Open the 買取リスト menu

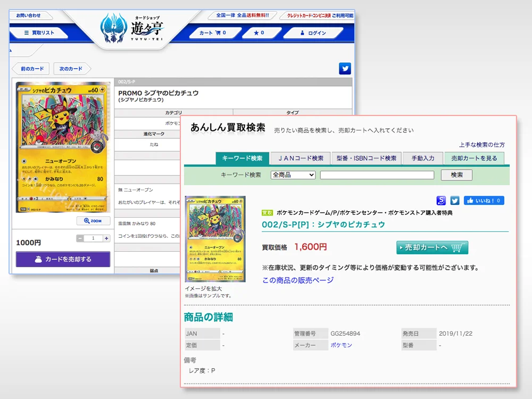pyautogui.click(x=39, y=33)
